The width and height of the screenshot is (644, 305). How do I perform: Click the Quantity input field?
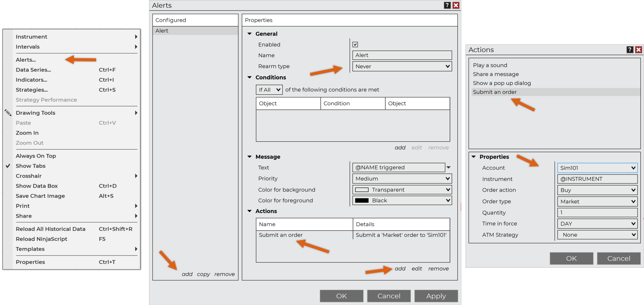tap(597, 213)
